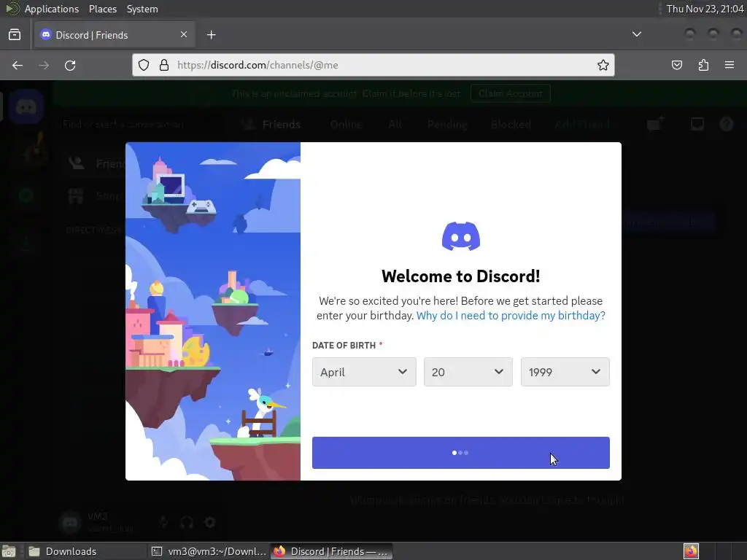Expand the list all tabs chevron

636,34
